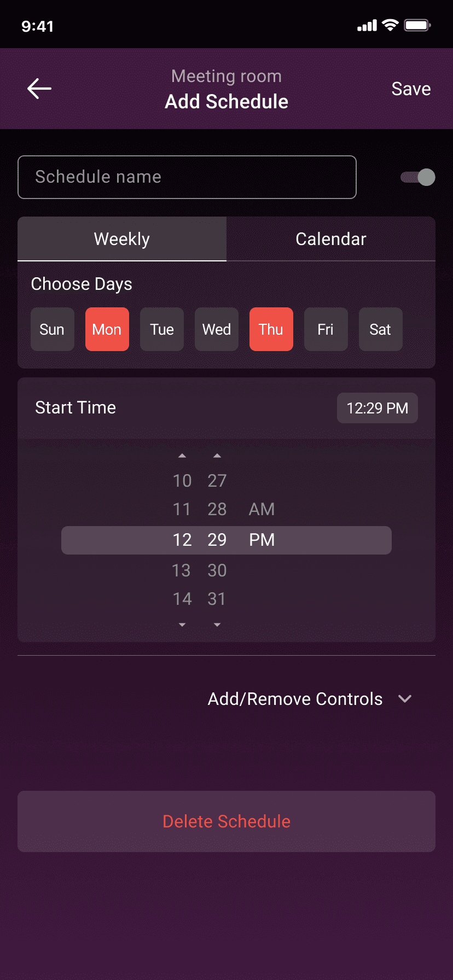Deselect Thu in Choose Days

point(271,329)
